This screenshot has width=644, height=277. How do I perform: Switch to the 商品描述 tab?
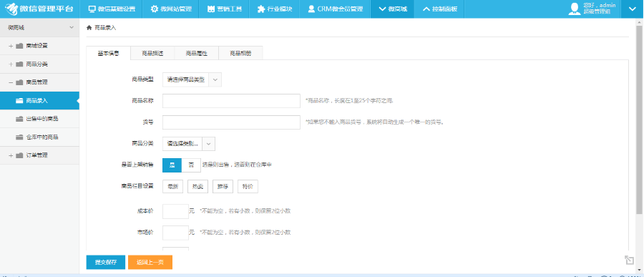(x=152, y=54)
